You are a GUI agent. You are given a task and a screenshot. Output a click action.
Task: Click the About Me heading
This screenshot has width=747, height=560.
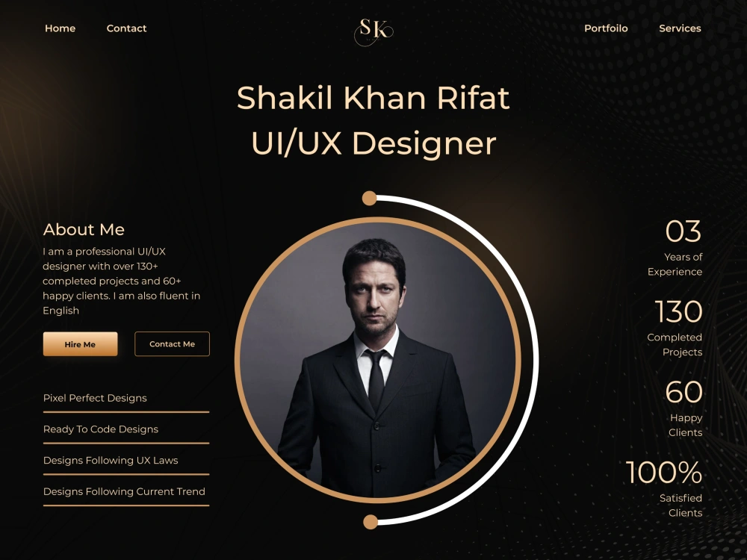point(84,229)
